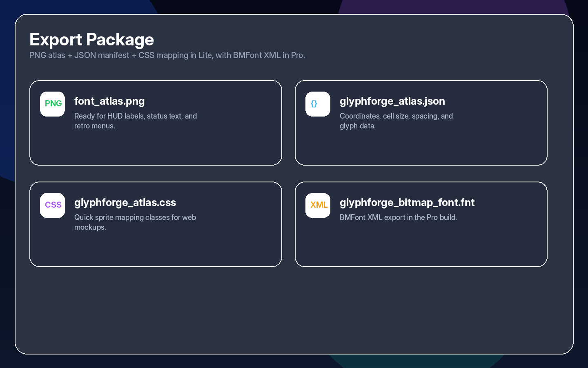Screen dimensions: 588x368
Task: Click the quick sprite mapping description
Action: pyautogui.click(x=135, y=222)
